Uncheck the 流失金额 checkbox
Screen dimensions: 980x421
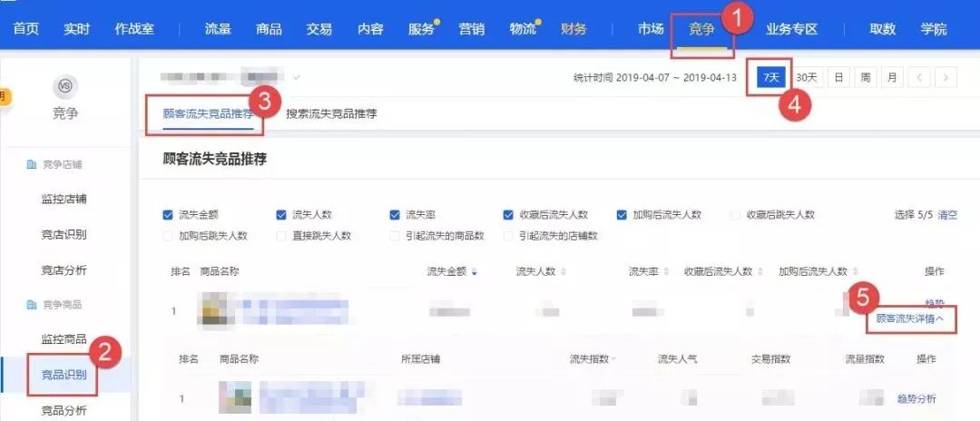pyautogui.click(x=168, y=215)
